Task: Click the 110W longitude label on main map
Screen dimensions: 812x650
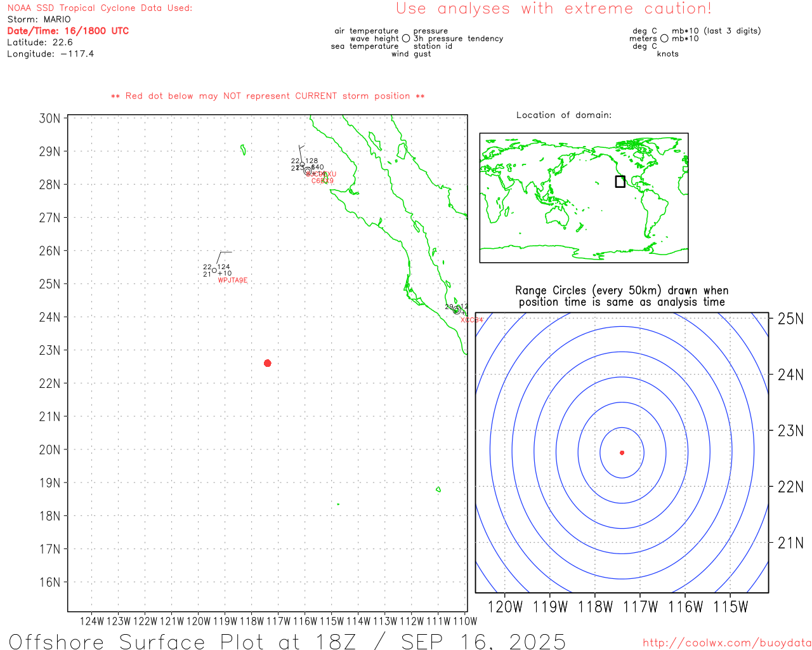Action: click(465, 621)
